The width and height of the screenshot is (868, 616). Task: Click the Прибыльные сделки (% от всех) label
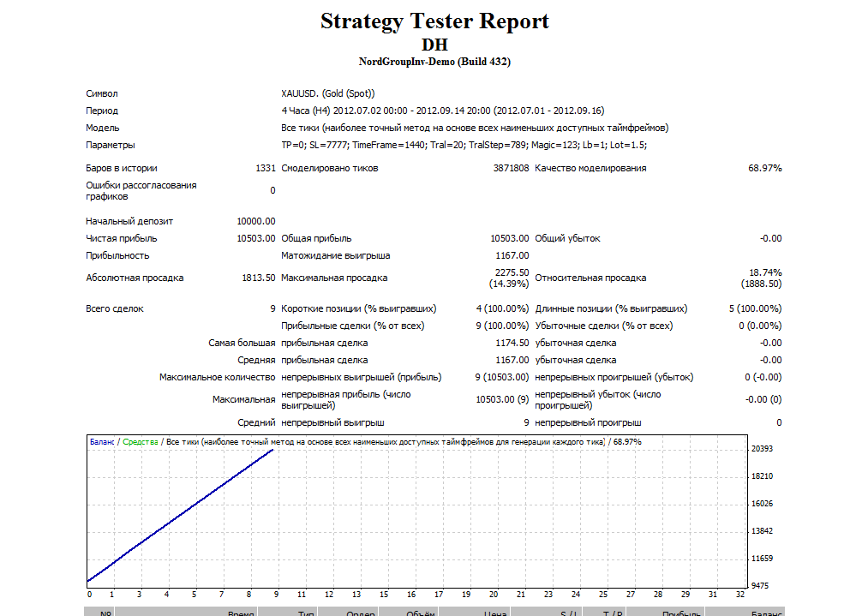tap(353, 326)
